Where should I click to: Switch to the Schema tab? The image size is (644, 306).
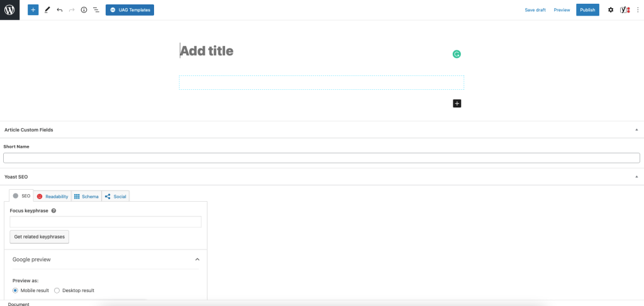(86, 197)
